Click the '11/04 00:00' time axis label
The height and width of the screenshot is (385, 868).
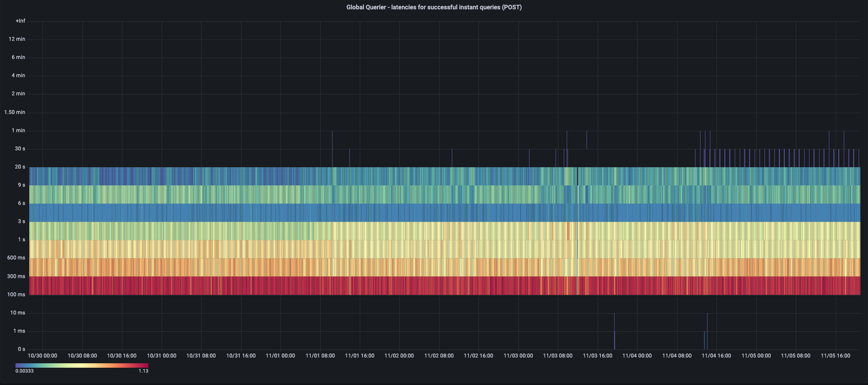pyautogui.click(x=637, y=356)
